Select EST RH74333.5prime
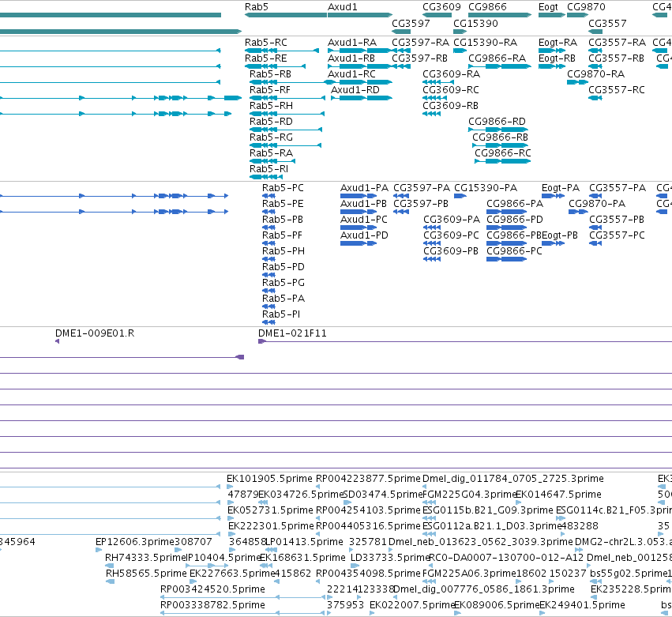 145,558
